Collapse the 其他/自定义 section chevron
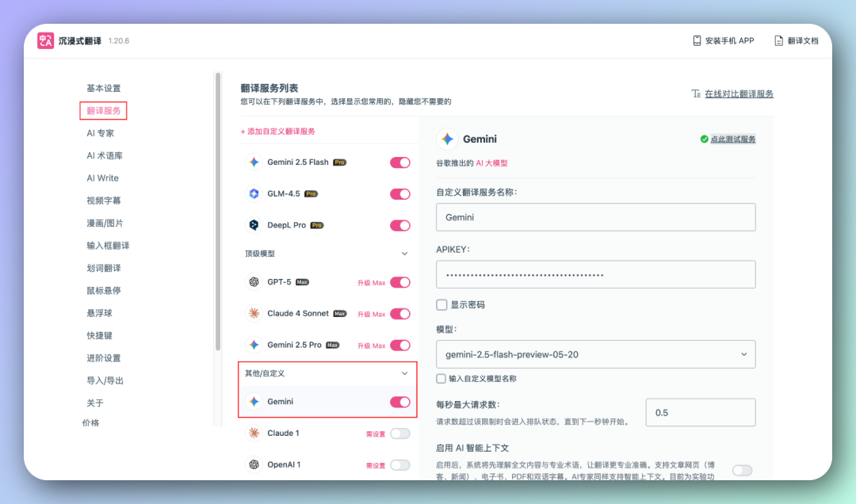The width and height of the screenshot is (856, 504). 404,373
